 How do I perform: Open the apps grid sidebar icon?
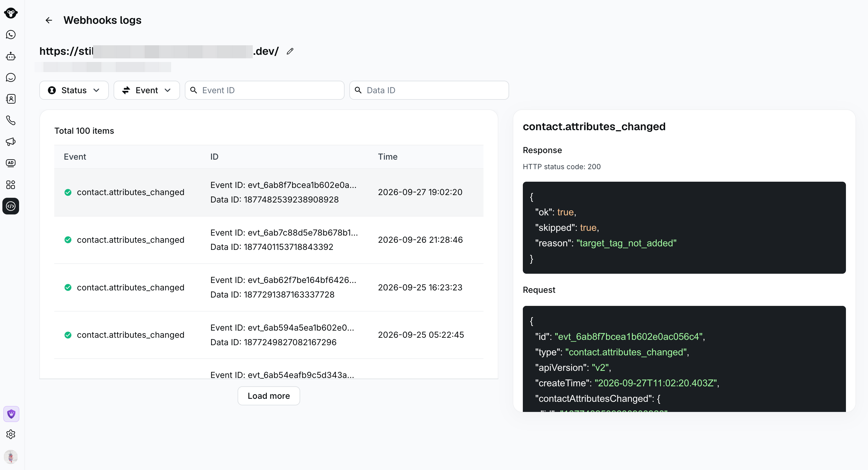11,184
